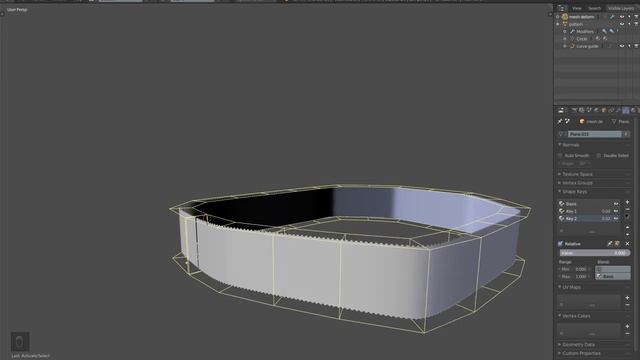Adjust the shape key Value slider
This screenshot has height=360, width=640.
click(594, 253)
